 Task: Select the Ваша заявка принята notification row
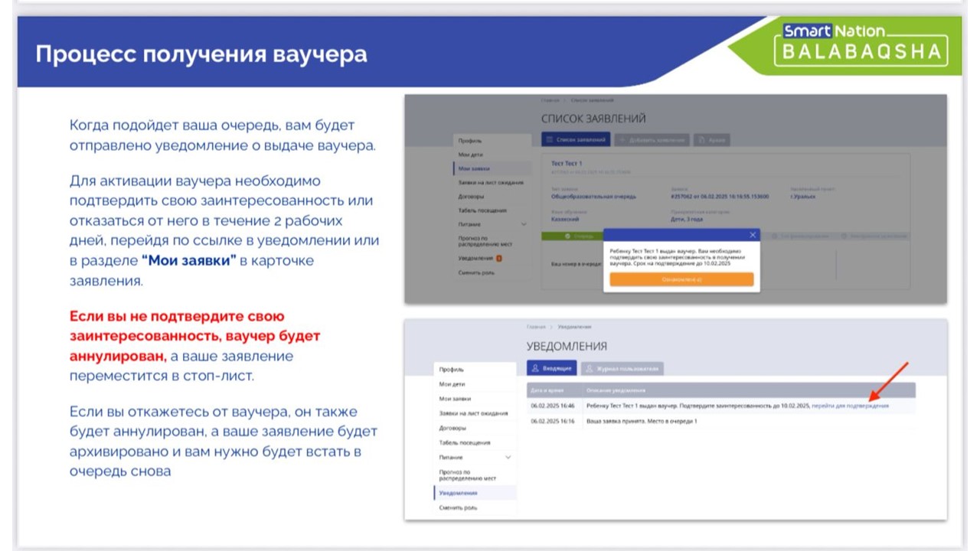(x=642, y=421)
